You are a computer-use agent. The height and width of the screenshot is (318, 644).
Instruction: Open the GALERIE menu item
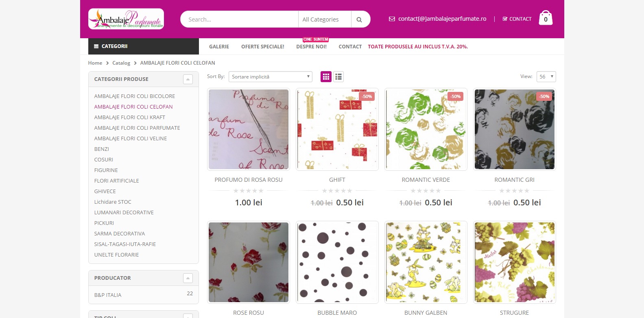(x=219, y=47)
